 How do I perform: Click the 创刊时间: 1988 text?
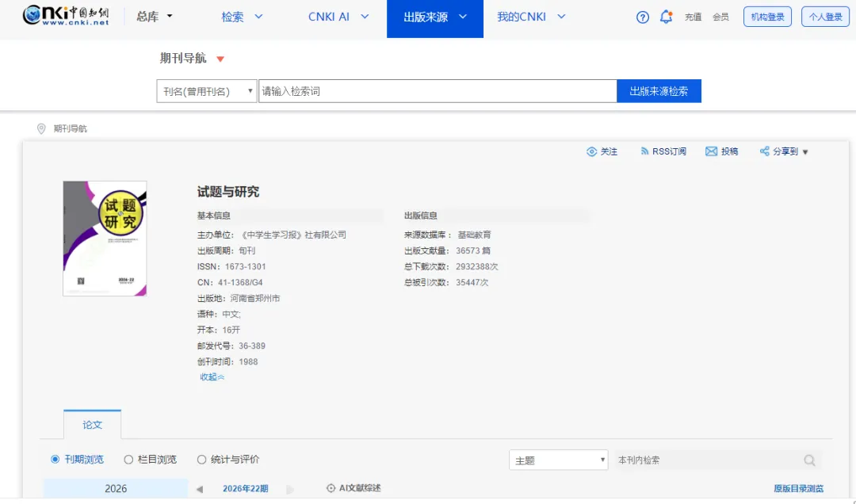click(227, 361)
